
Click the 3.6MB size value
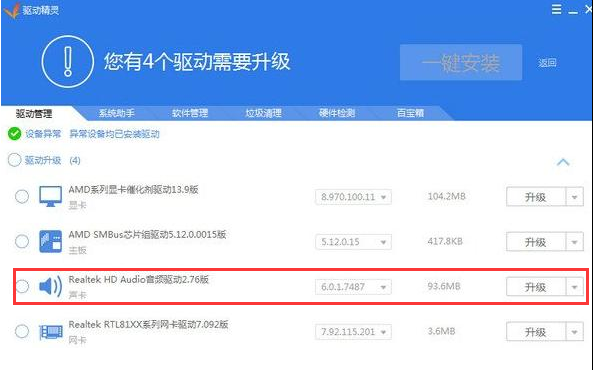441,331
